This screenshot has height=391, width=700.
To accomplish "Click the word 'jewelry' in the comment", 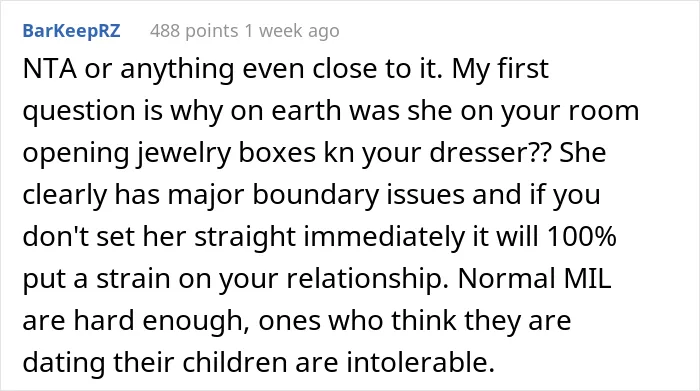I will point(183,154).
